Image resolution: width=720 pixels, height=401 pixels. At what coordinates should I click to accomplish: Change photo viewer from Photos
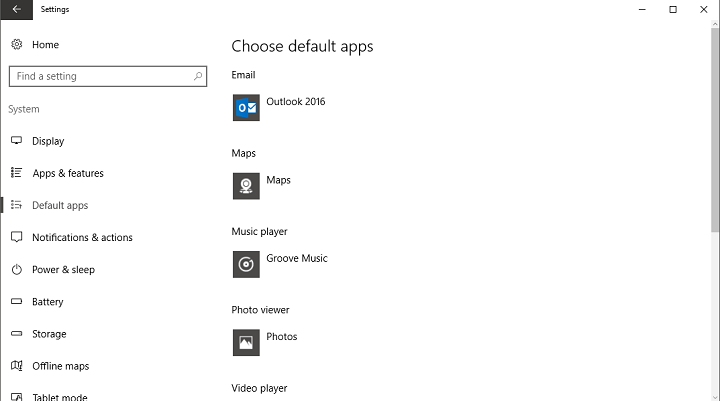click(x=281, y=337)
